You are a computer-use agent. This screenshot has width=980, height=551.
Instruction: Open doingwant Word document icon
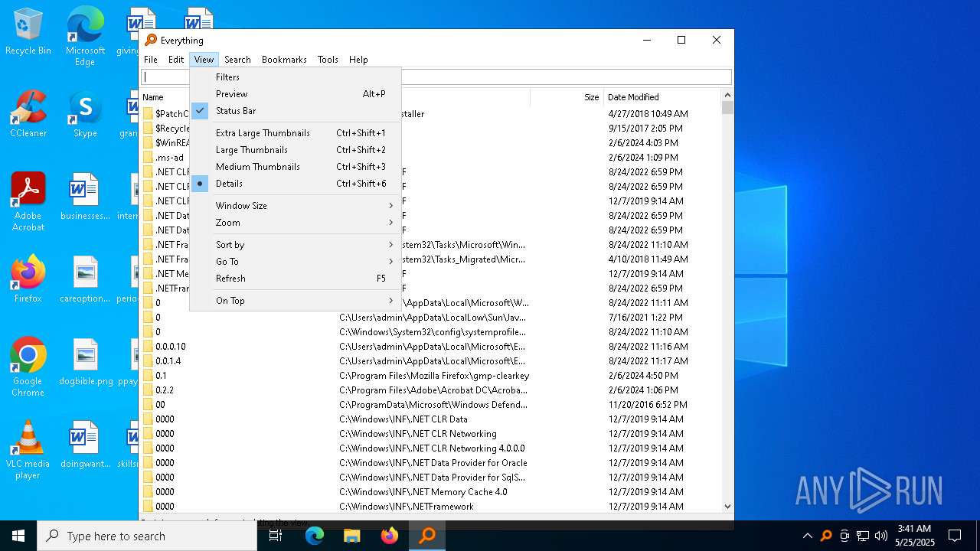(x=85, y=445)
